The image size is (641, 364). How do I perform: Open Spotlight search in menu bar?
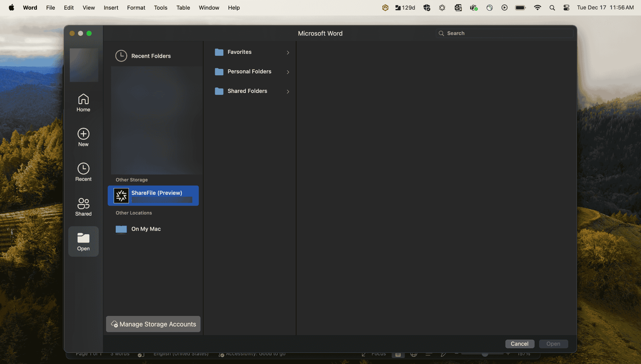pos(552,8)
